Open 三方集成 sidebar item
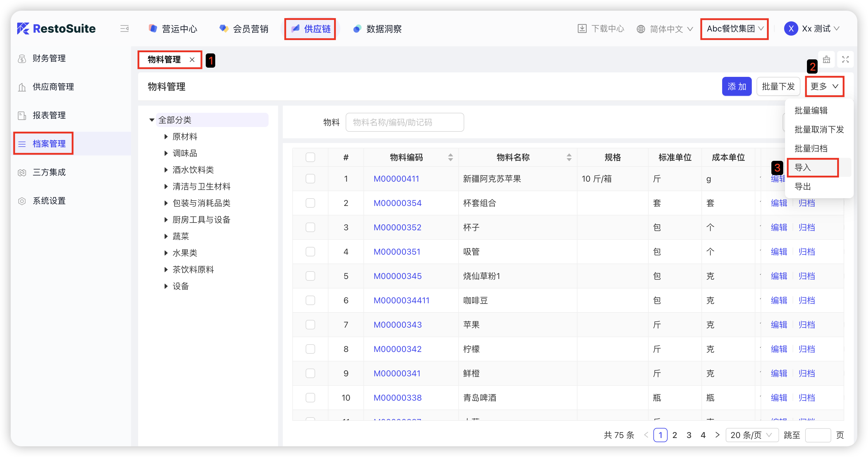The image size is (868, 457). [x=49, y=172]
